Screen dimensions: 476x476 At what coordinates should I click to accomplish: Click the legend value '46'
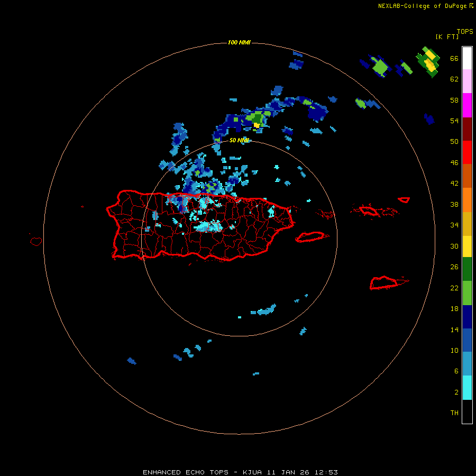pos(454,162)
